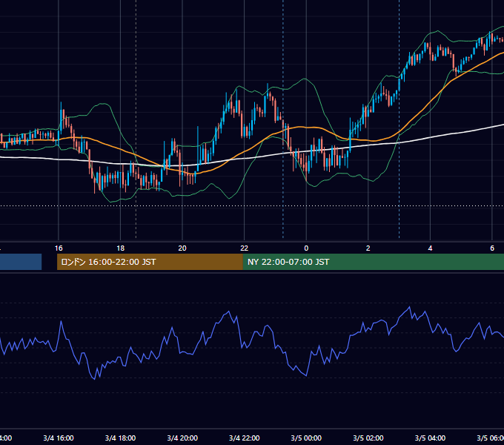Click the 20 hour label on chart axis
This screenshot has width=504, height=445.
[x=182, y=248]
